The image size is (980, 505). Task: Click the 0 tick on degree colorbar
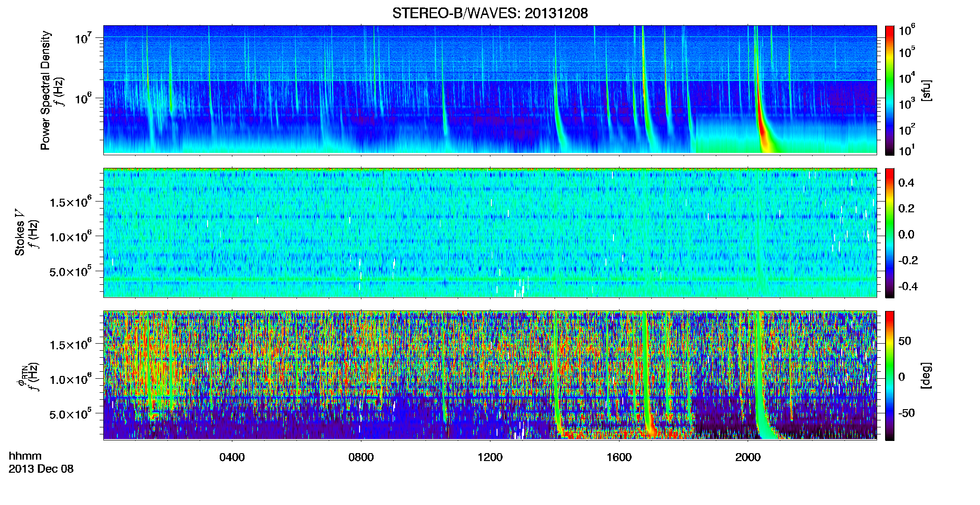(x=901, y=377)
